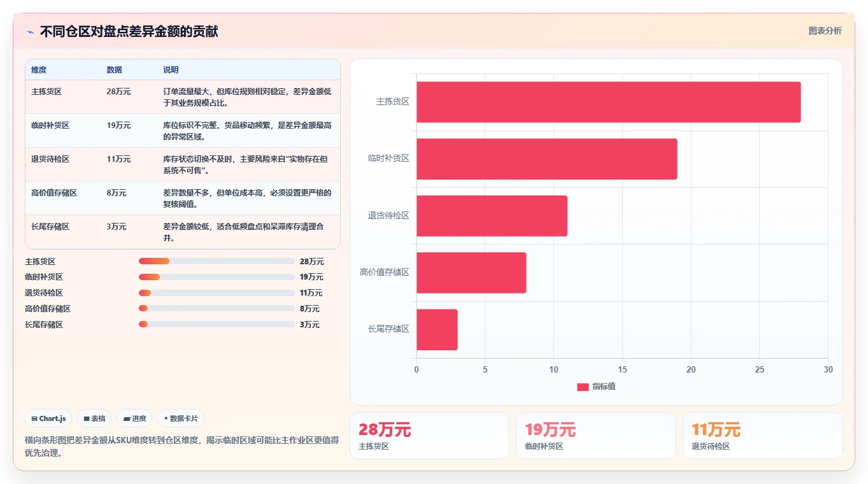Click the 8万元 table value
Image resolution: width=868 pixels, height=484 pixels.
point(117,192)
